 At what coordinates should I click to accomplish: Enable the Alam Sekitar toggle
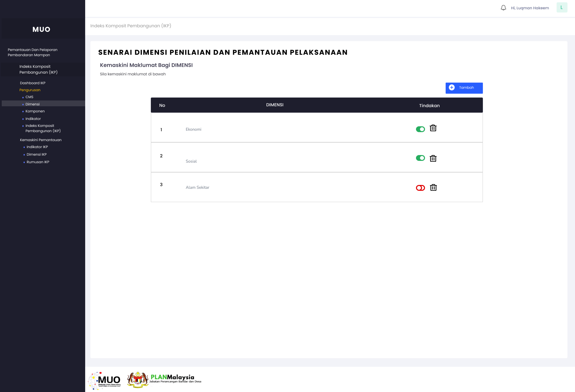pyautogui.click(x=420, y=188)
